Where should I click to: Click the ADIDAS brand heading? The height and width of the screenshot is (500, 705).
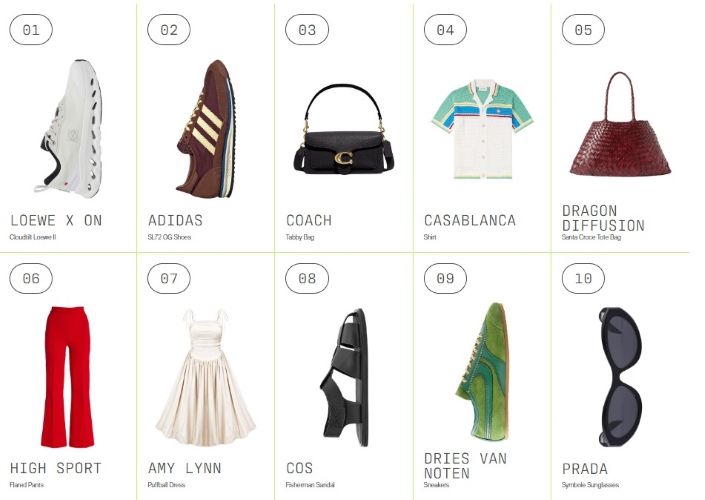[175, 220]
